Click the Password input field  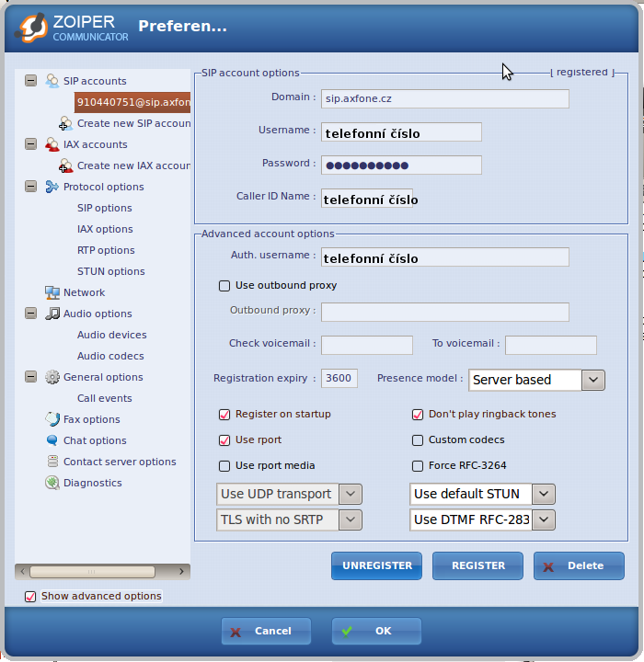point(401,165)
